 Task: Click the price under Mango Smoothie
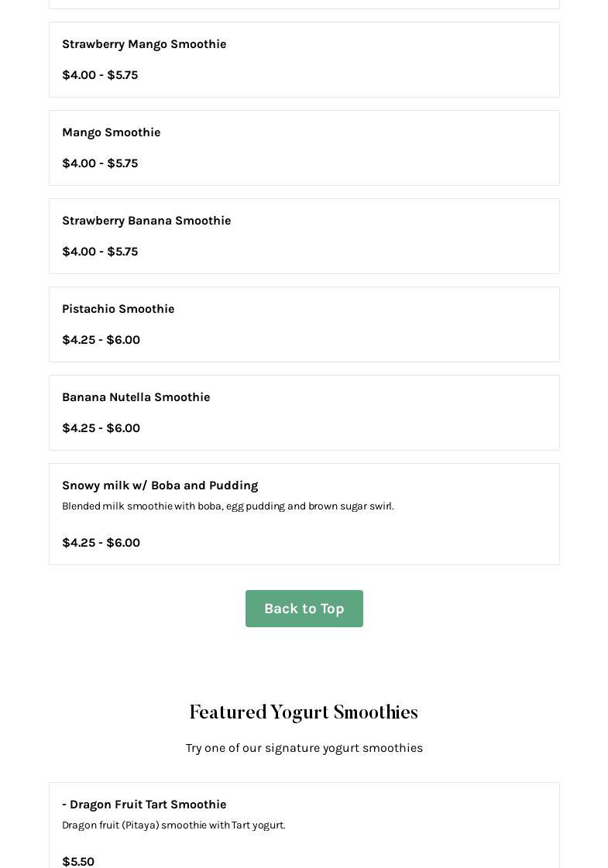100,163
